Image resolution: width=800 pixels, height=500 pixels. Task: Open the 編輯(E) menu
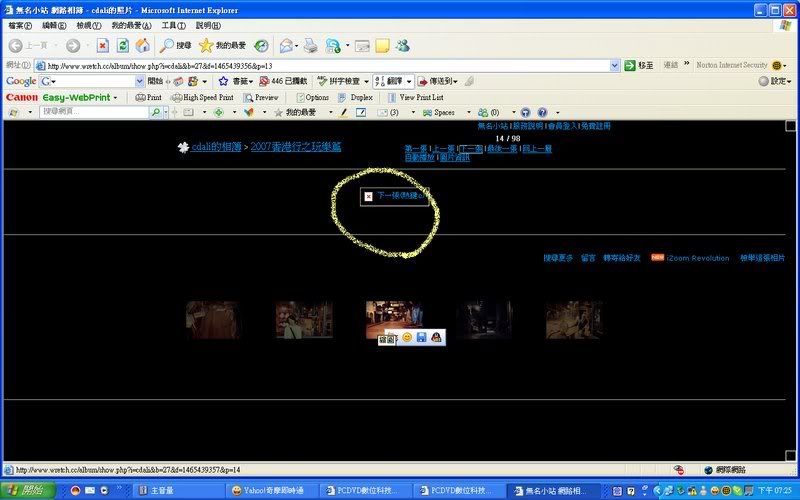[54, 25]
